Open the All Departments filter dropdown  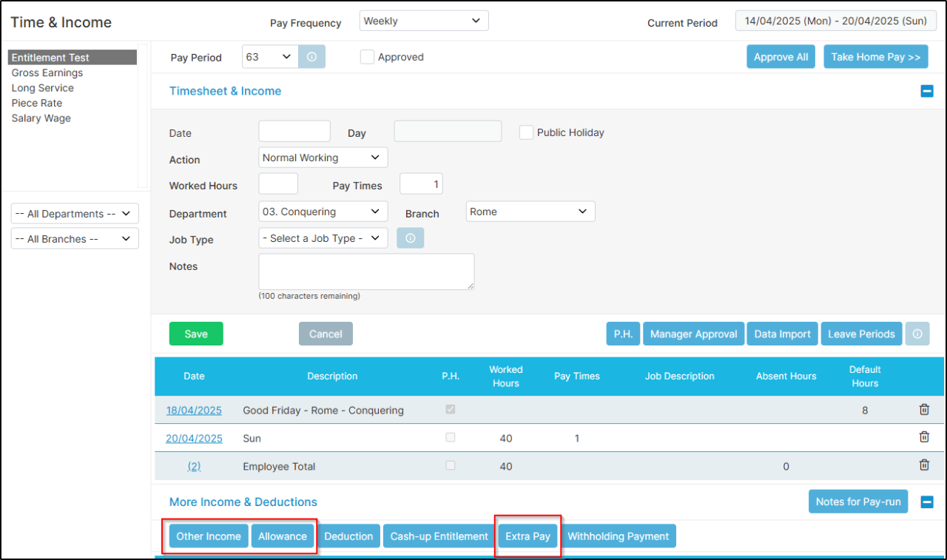click(74, 213)
